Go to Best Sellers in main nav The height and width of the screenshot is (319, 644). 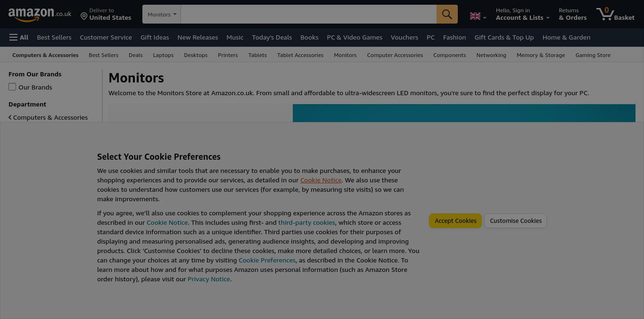[x=54, y=37]
